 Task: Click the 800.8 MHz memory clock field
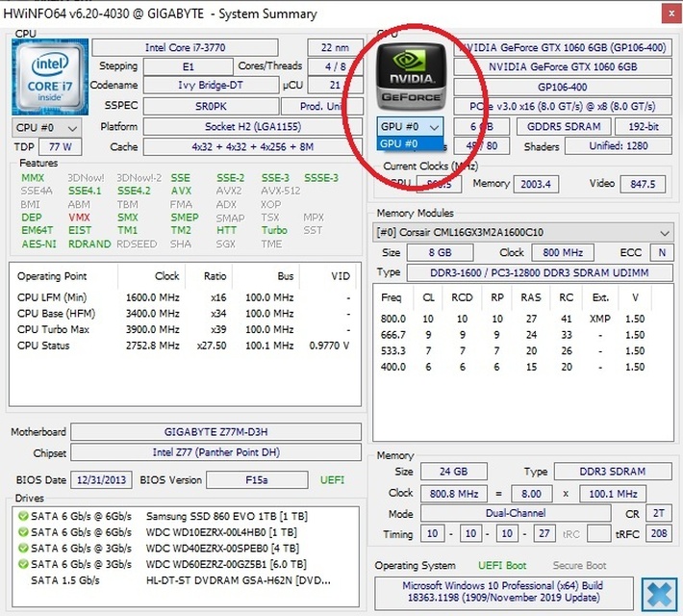(x=453, y=494)
